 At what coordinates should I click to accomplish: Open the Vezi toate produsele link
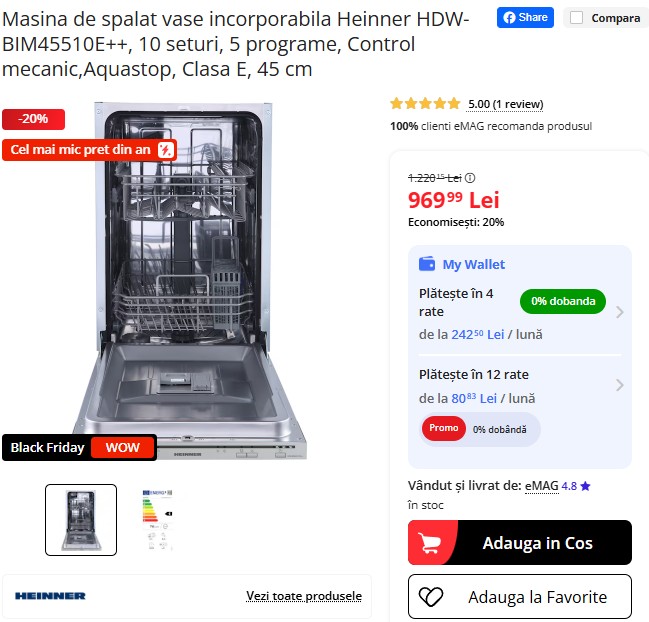(304, 596)
